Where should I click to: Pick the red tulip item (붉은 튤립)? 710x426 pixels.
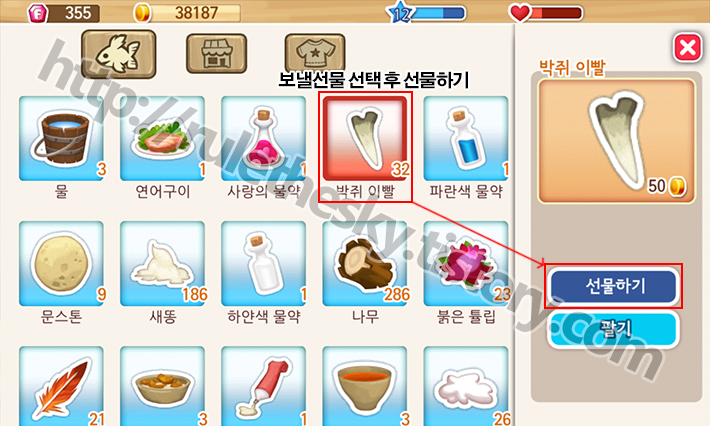coord(466,264)
